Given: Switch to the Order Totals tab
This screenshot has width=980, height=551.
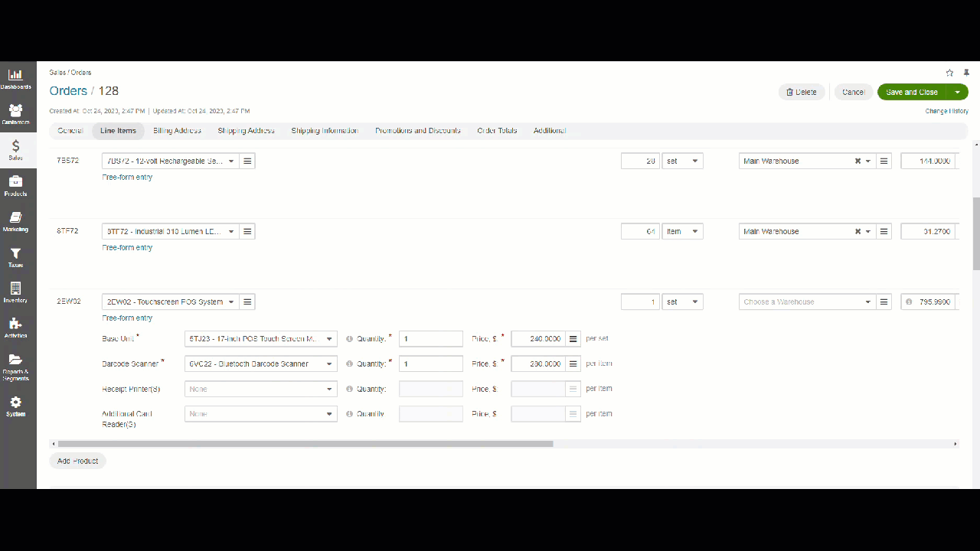Looking at the screenshot, I should [x=497, y=131].
